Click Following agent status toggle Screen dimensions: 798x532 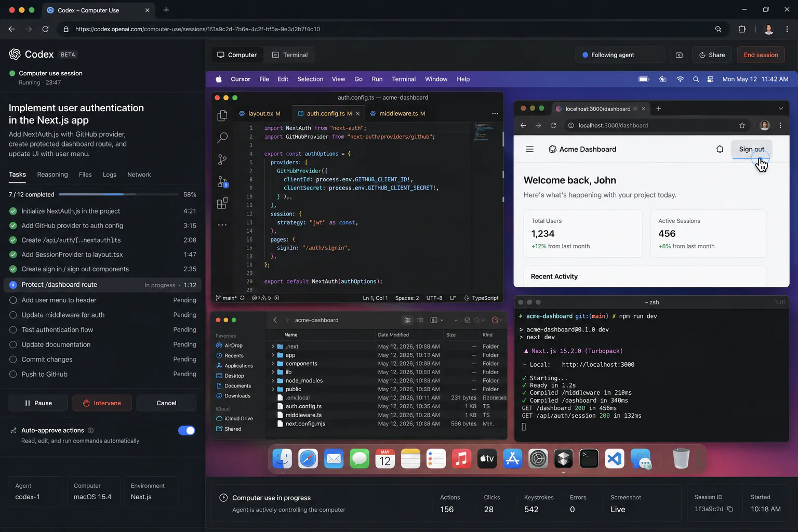click(x=621, y=55)
